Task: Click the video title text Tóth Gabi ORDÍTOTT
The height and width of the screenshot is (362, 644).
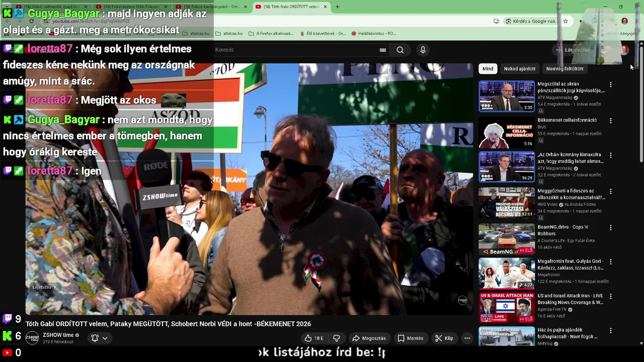Action: 169,324
